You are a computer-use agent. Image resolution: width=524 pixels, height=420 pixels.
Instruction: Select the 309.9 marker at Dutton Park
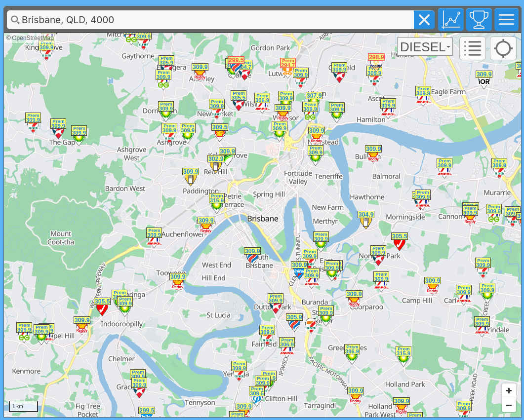pos(276,303)
